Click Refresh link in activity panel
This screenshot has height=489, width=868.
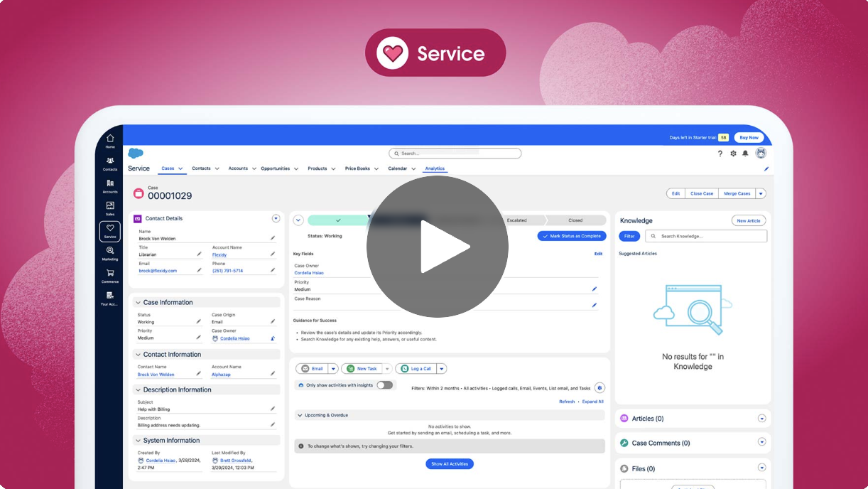pyautogui.click(x=567, y=402)
